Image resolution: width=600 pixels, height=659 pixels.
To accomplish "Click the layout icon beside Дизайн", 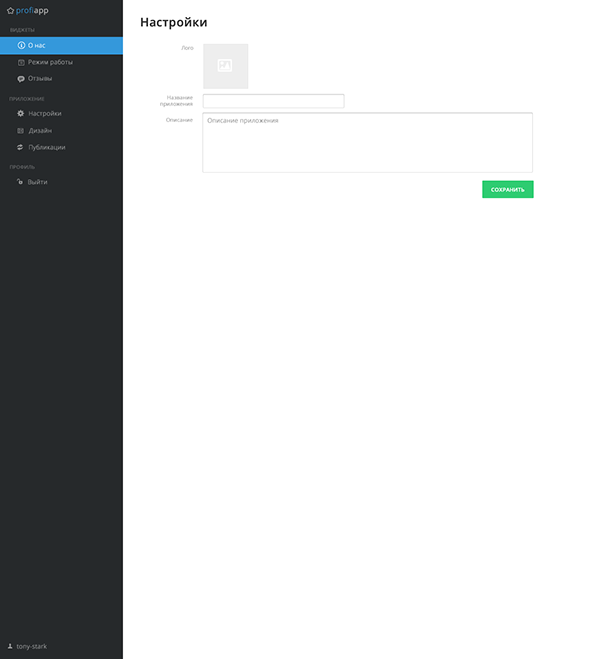I will click(x=20, y=131).
